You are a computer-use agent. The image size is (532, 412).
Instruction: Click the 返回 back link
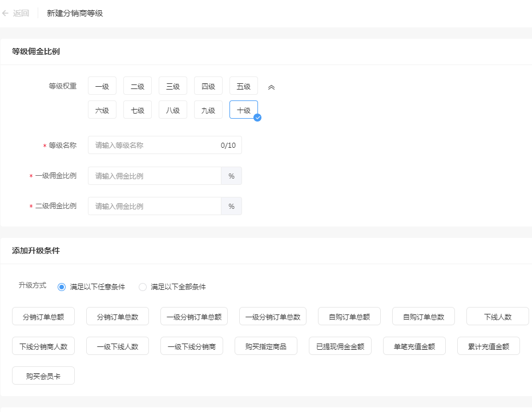[21, 13]
